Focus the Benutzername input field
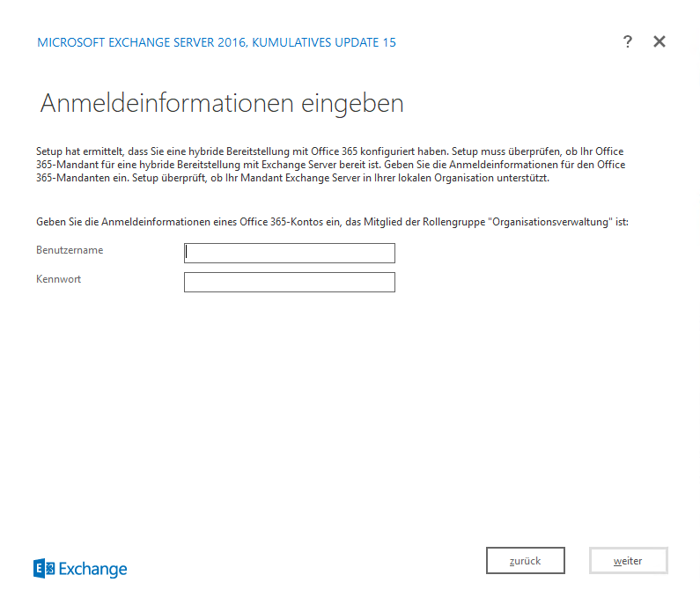The width and height of the screenshot is (700, 612). pyautogui.click(x=290, y=253)
